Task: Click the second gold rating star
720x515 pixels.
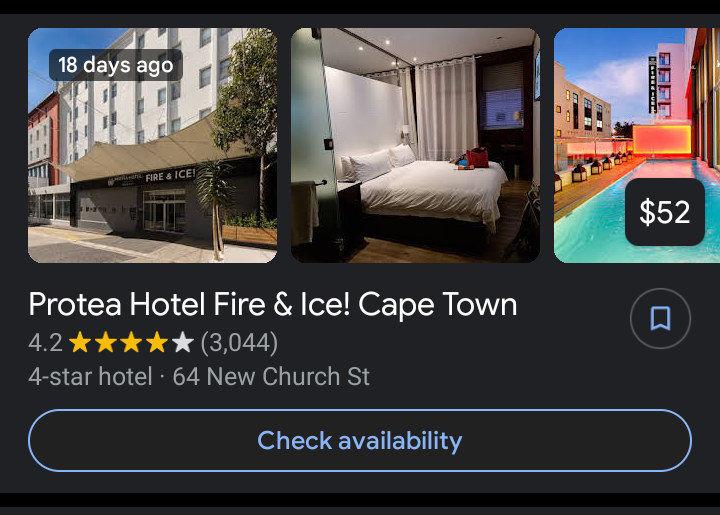Action: pyautogui.click(x=106, y=342)
